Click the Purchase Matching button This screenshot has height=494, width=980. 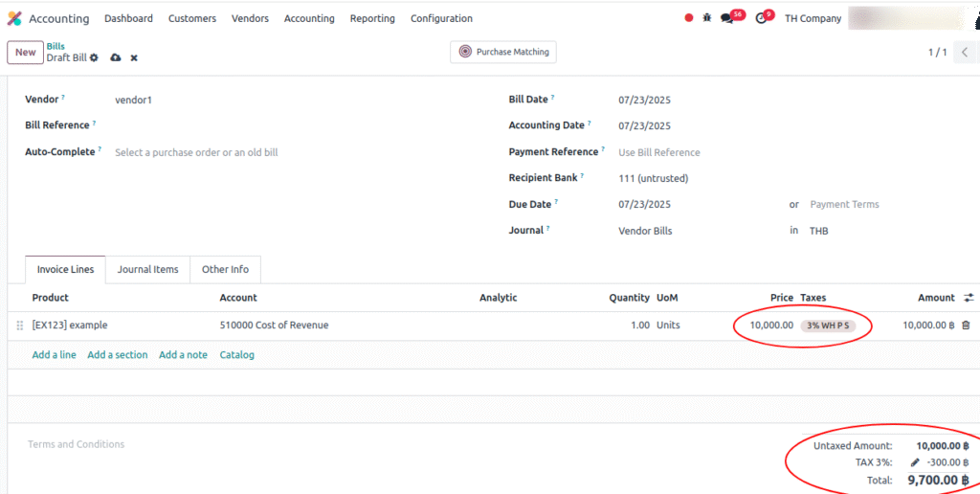(503, 52)
